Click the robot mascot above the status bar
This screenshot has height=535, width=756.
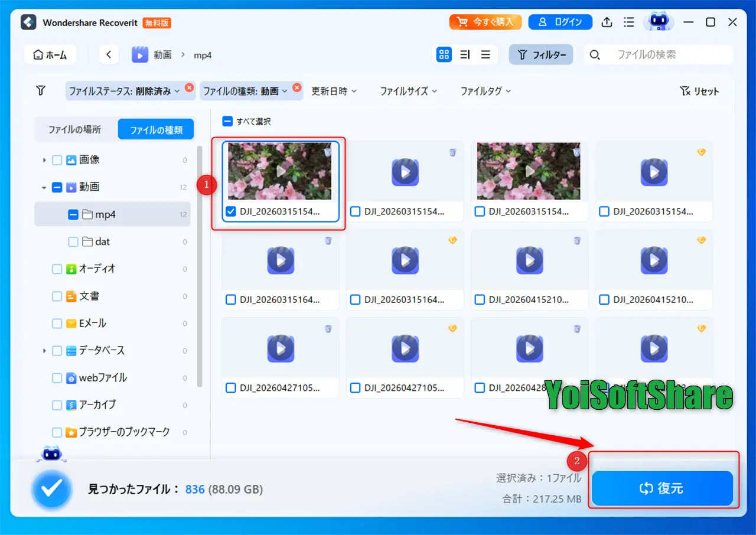pos(51,454)
